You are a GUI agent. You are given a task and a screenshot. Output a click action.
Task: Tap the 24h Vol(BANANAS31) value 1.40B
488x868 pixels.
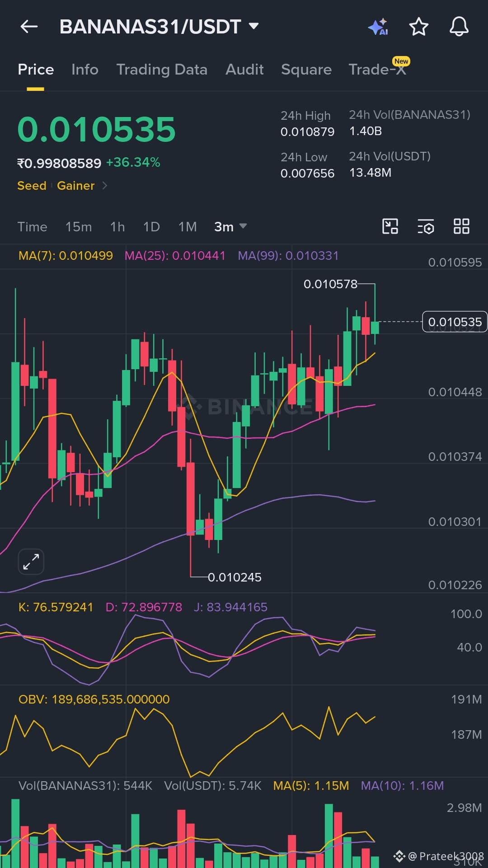tap(366, 131)
